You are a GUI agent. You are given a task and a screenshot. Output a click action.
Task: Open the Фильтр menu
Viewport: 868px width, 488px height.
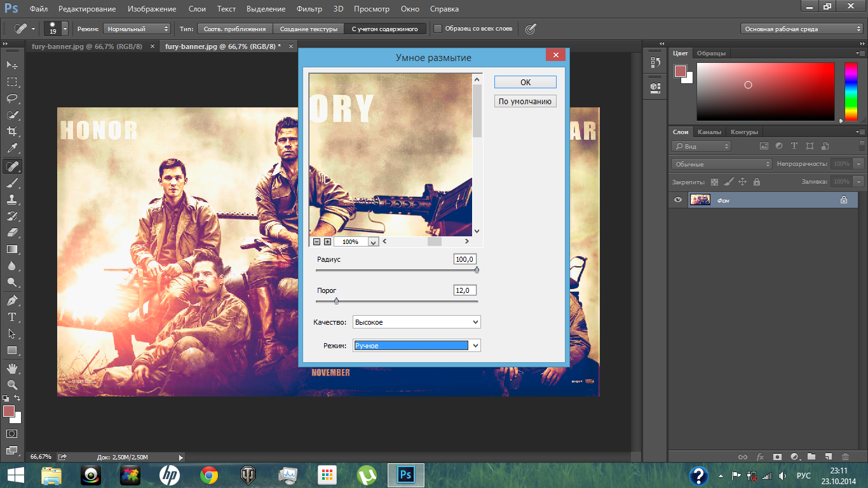pos(309,9)
